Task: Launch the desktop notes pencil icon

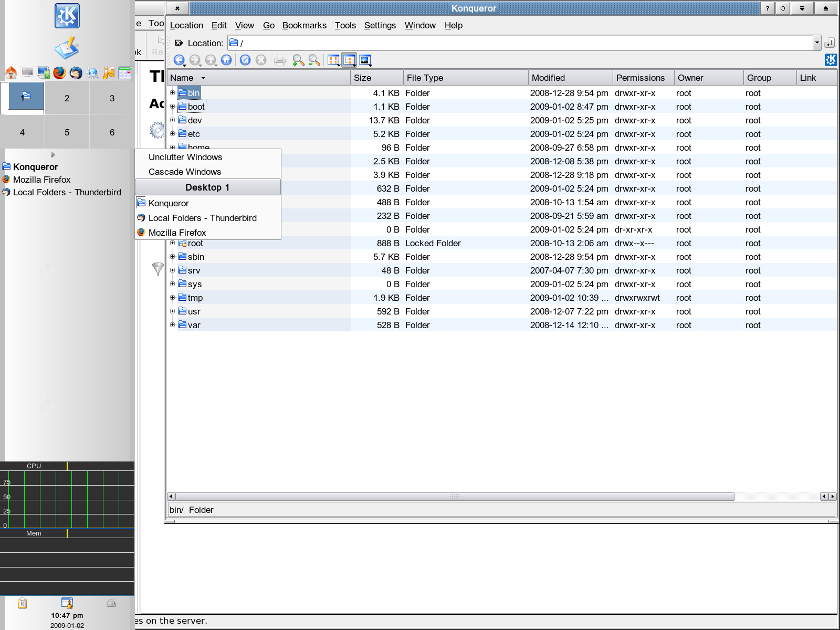Action: (x=67, y=48)
